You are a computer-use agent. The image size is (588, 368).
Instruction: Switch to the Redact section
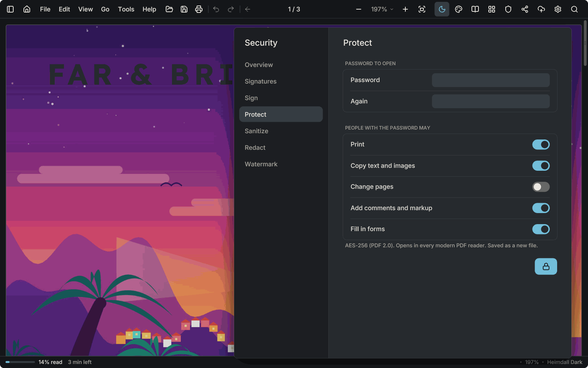pos(281,148)
